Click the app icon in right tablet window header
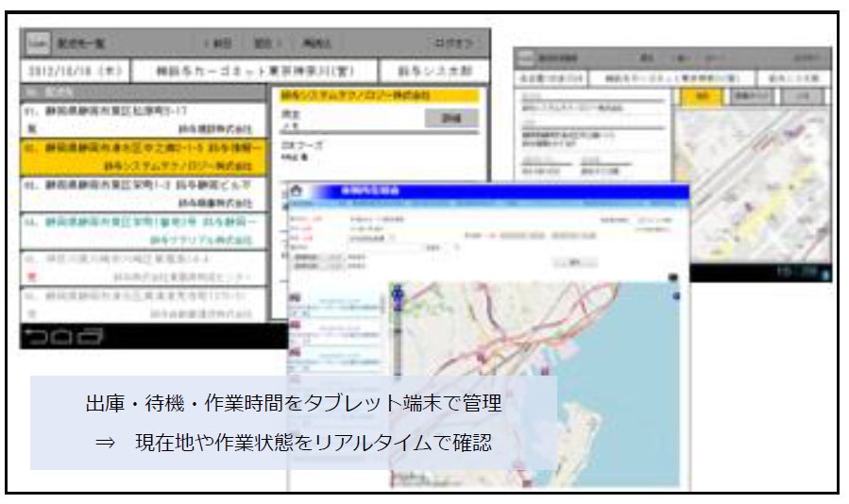The image size is (849, 504). (526, 58)
